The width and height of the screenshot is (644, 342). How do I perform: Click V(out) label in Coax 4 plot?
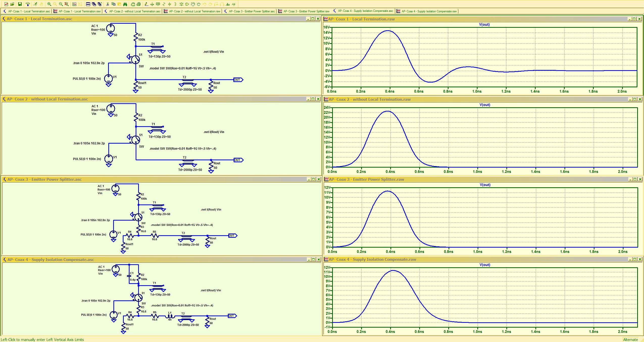[485, 265]
